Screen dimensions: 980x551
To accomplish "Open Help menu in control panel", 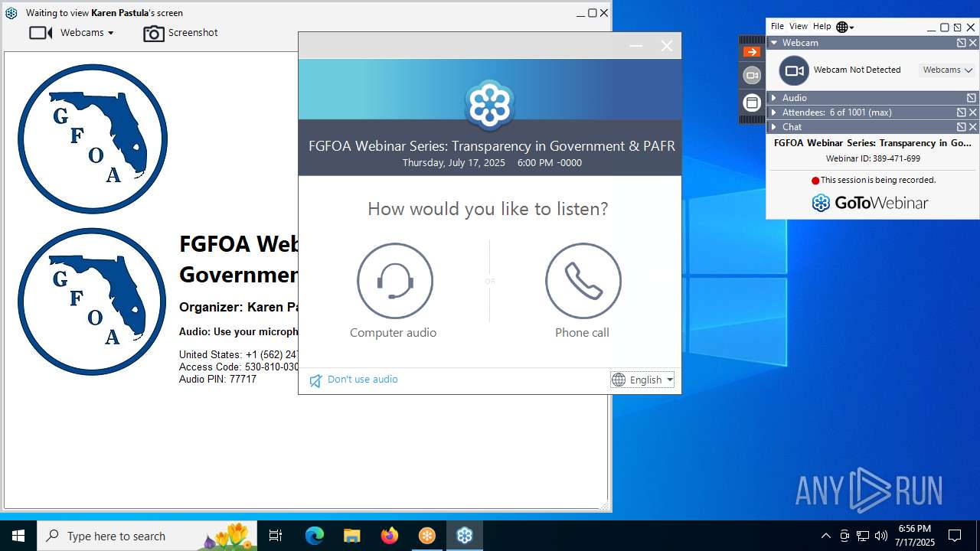I will pos(822,27).
